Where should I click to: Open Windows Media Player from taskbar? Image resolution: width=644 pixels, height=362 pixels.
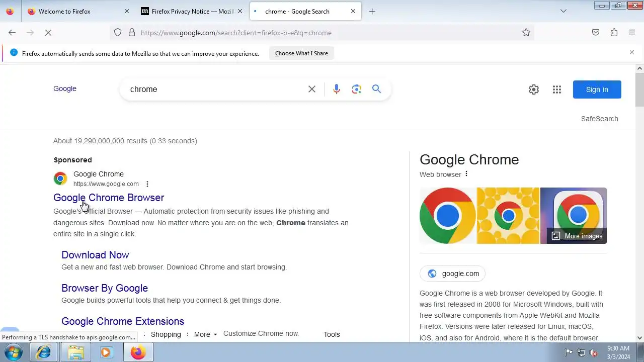tap(106, 352)
